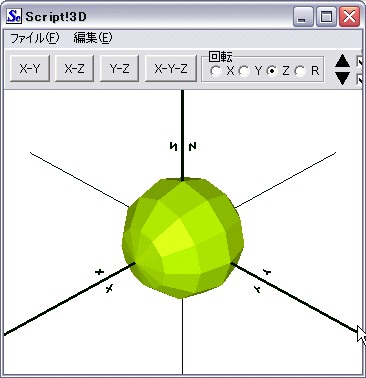
Task: Click the black up arrow icon
Action: 342,61
